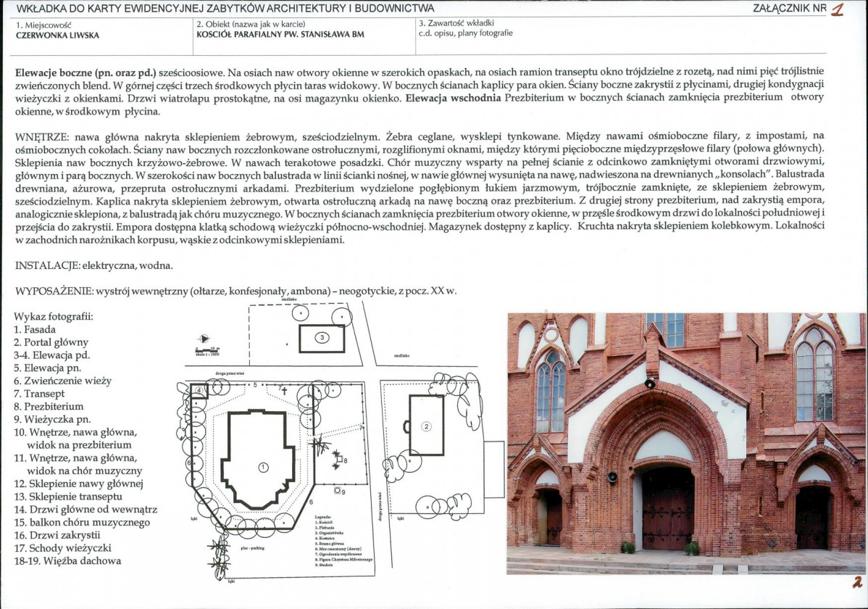Click the WYPOSAŻENIE: line about neo-Gothic furnishings
This screenshot has width=868, height=609.
coord(235,291)
